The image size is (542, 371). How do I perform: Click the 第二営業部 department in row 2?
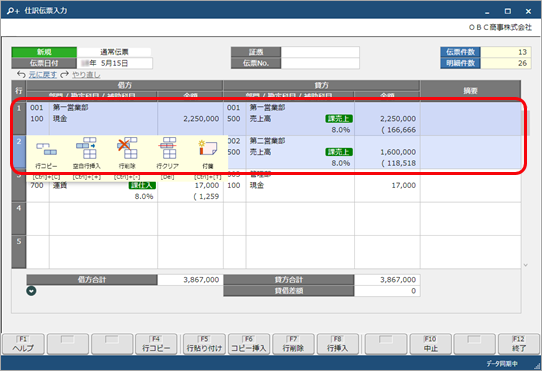[267, 141]
